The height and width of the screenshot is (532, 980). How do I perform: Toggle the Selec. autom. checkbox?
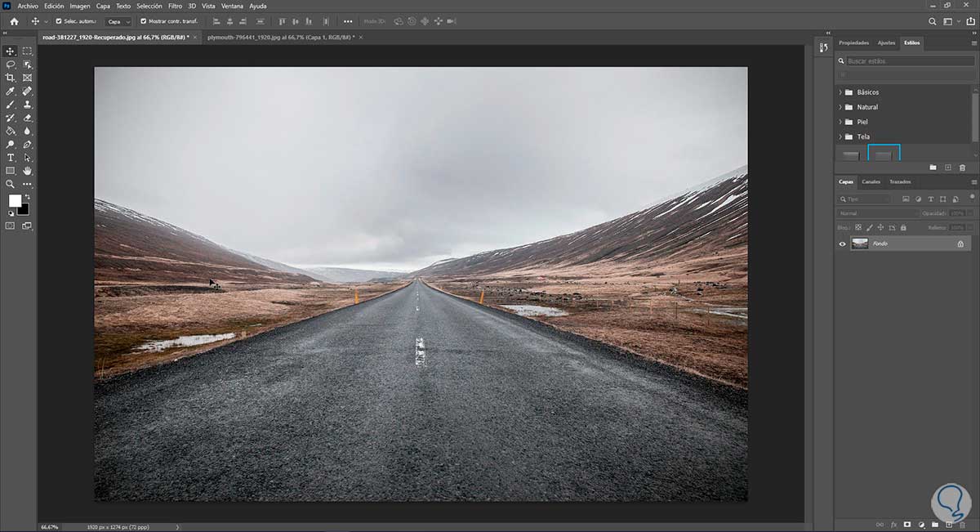tap(58, 21)
